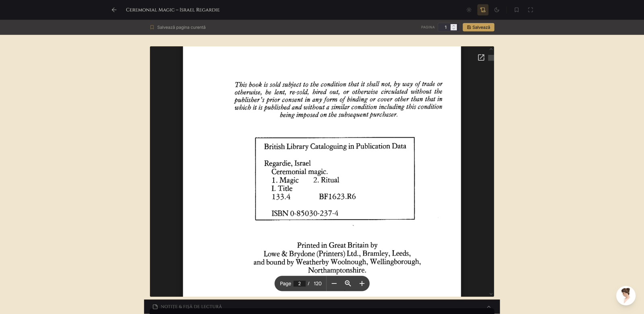Click the magnifier zoom icon

tap(348, 283)
